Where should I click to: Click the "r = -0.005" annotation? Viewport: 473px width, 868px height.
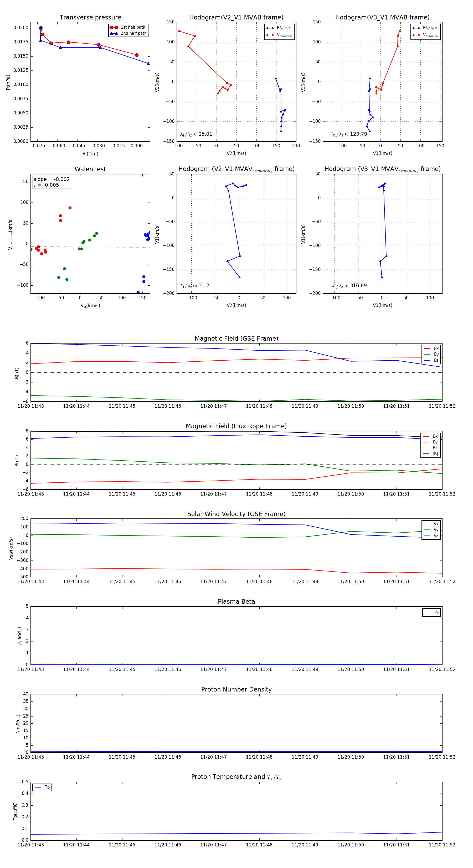pyautogui.click(x=46, y=185)
